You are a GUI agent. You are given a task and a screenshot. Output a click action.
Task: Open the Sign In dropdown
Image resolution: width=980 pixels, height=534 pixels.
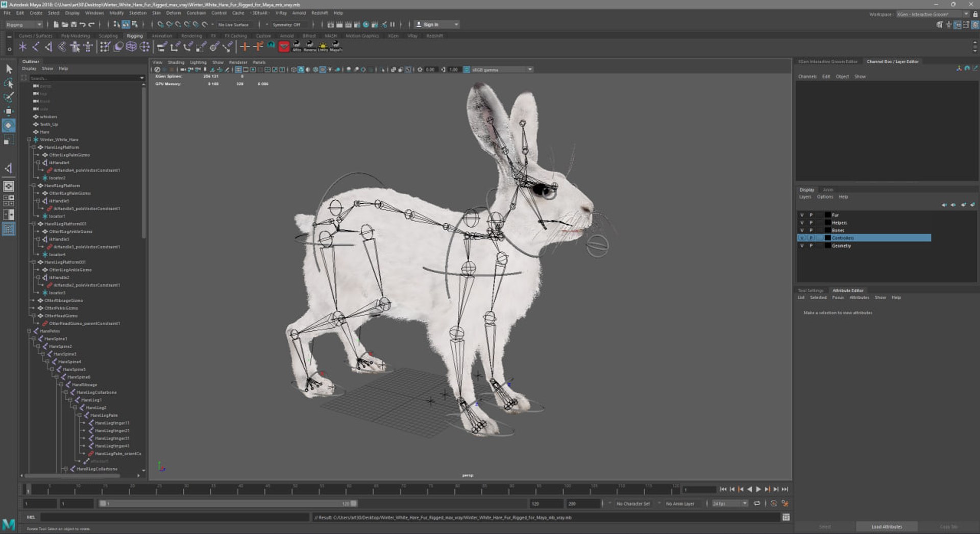437,25
